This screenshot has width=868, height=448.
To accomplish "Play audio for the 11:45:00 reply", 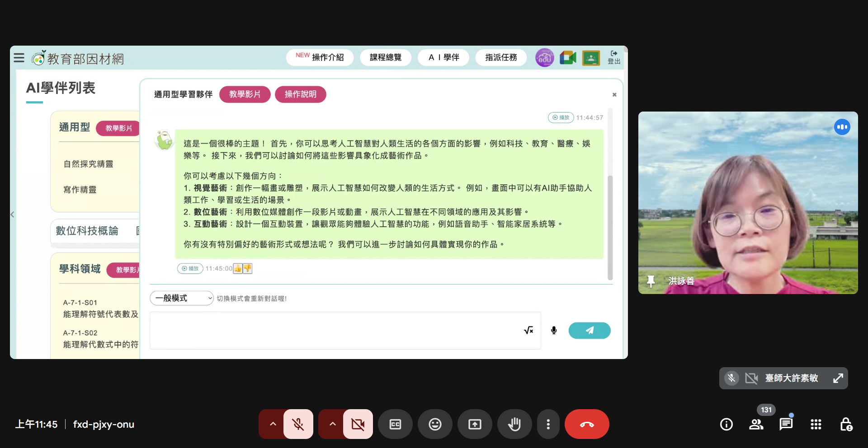I will click(x=190, y=268).
